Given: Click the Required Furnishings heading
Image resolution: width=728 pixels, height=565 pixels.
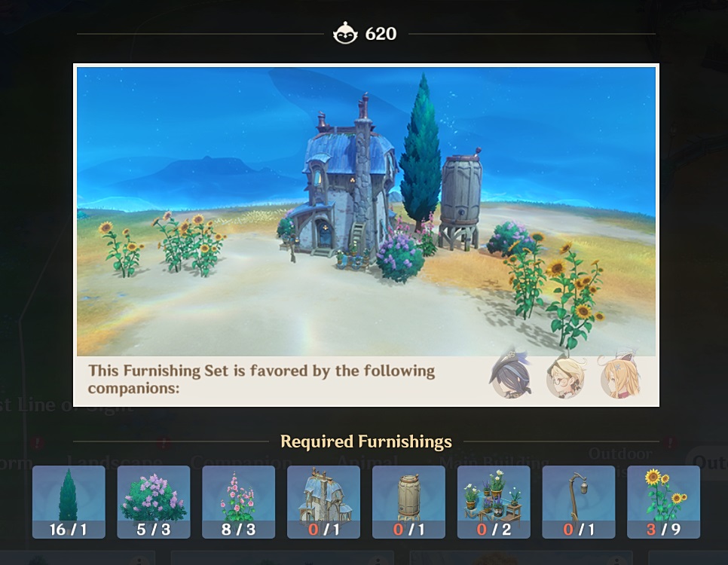Looking at the screenshot, I should point(366,441).
